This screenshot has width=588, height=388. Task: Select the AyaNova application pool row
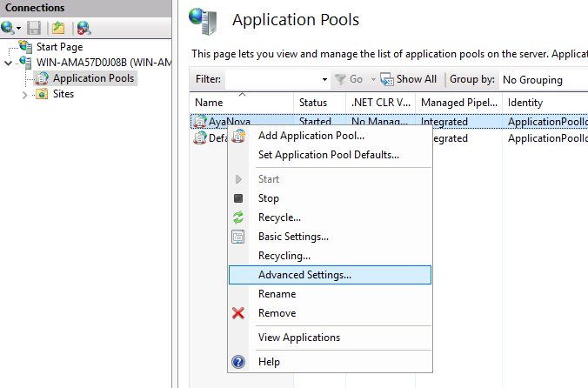(x=389, y=122)
